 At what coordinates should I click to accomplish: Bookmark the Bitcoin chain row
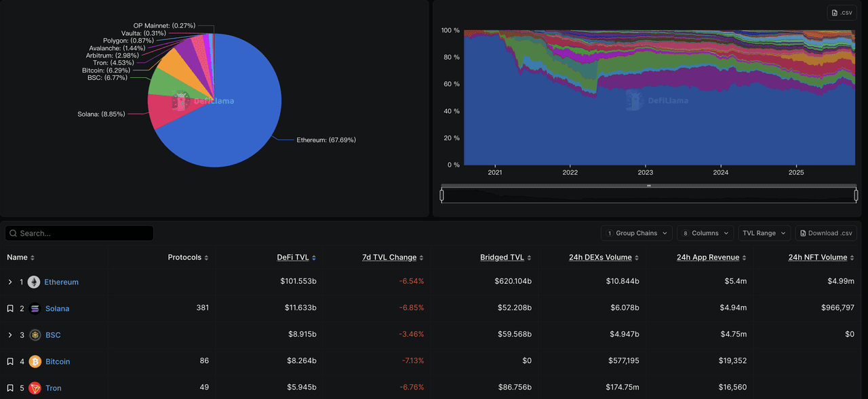pos(10,362)
